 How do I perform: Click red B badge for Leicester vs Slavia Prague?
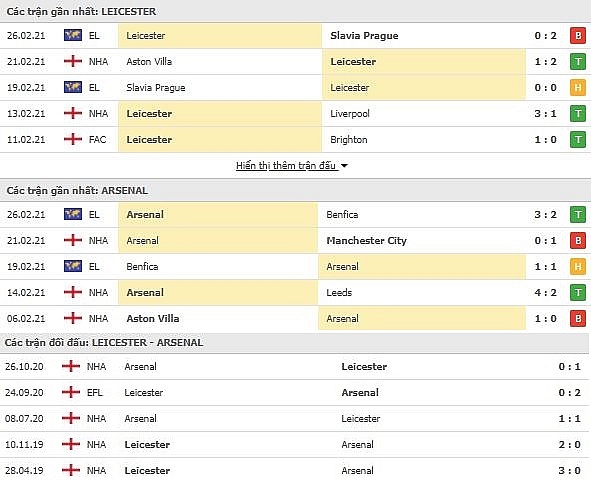coord(578,36)
